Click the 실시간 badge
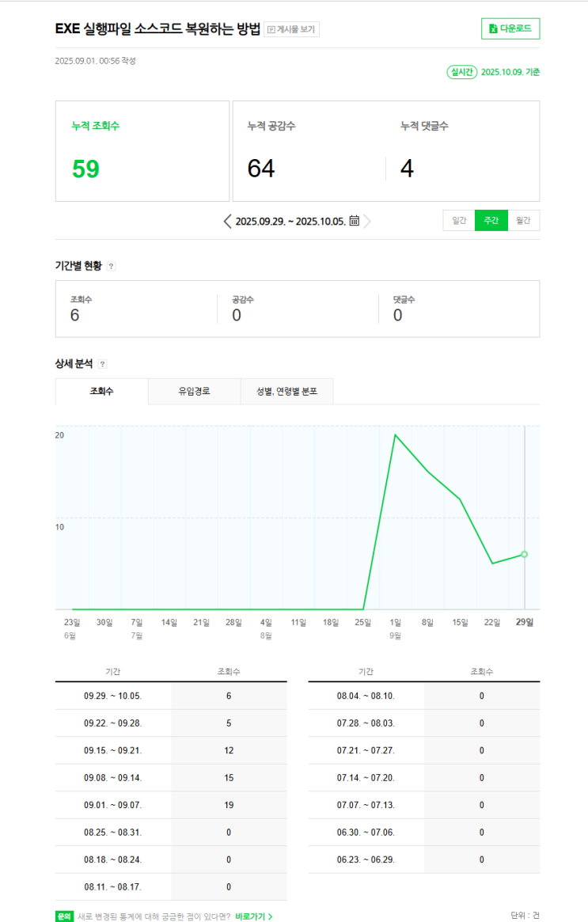This screenshot has width=588, height=922. [461, 72]
